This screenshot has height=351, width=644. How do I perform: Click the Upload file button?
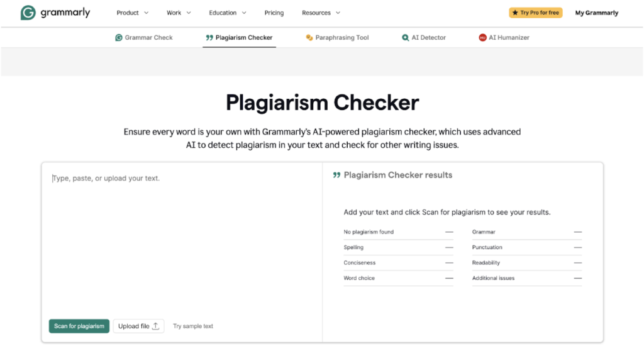point(139,326)
